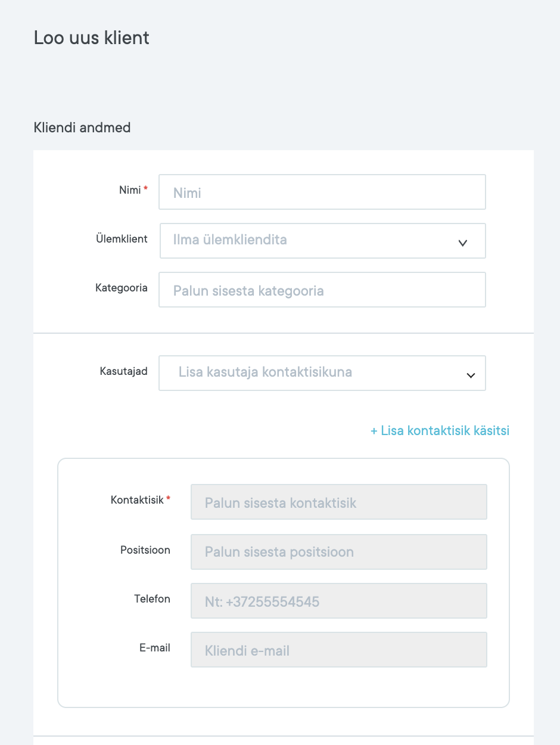Click the 'Kasutajad' field label
560x745 pixels.
(124, 371)
